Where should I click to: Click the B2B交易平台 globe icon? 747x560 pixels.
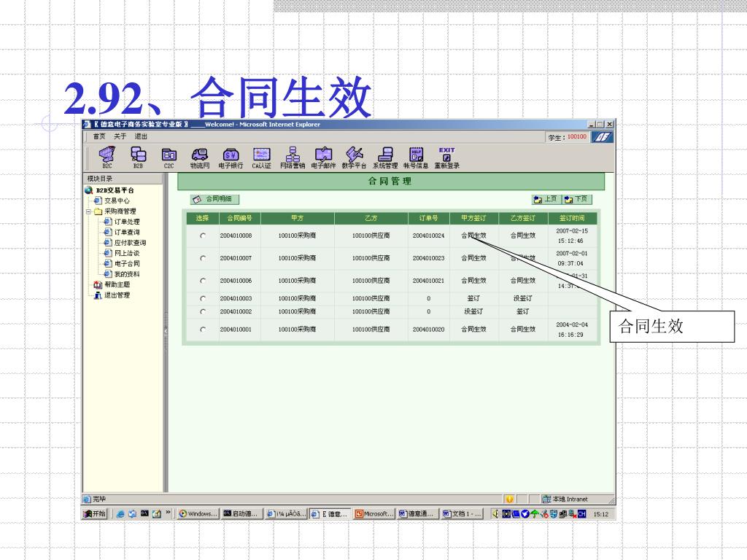point(88,190)
